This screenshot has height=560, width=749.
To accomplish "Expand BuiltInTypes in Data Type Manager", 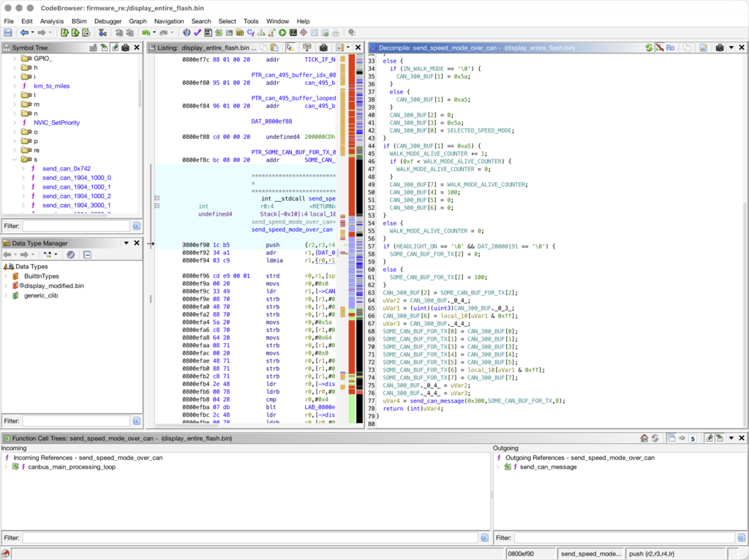I will [x=6, y=276].
